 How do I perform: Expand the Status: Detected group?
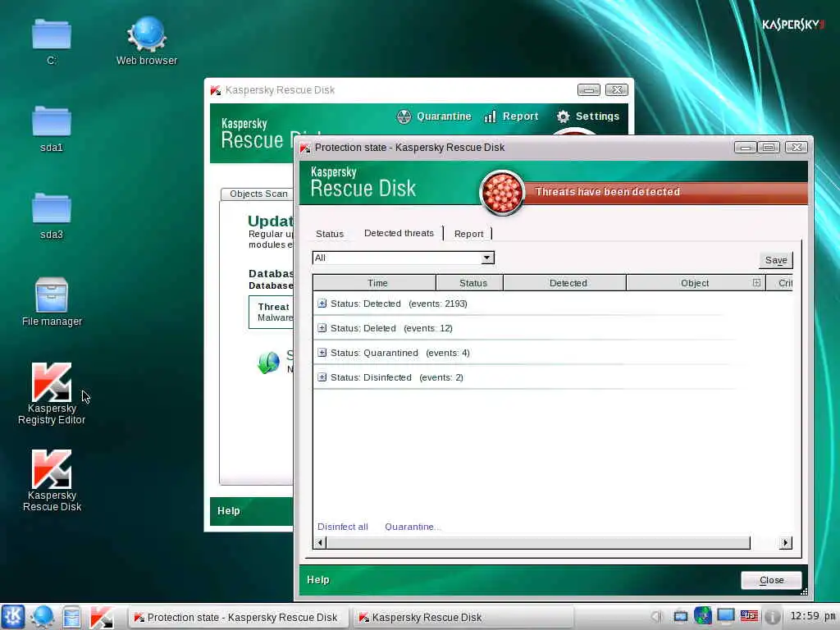(x=322, y=304)
